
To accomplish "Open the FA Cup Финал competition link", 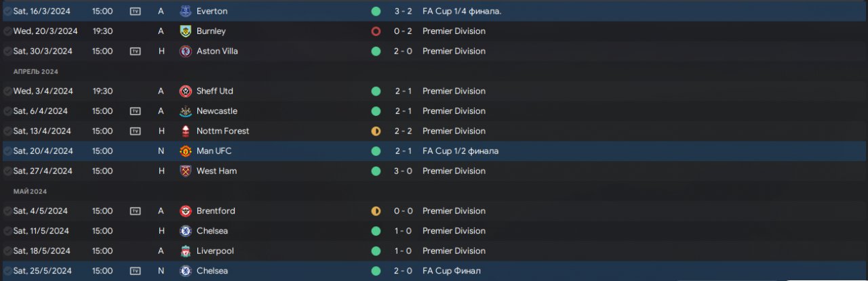I will pos(451,271).
